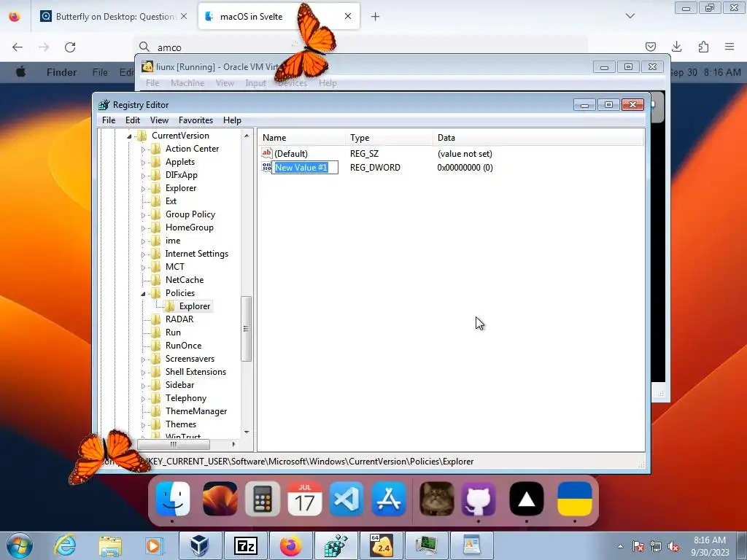Open a new Firefox tab
The height and width of the screenshot is (560, 747).
(376, 17)
